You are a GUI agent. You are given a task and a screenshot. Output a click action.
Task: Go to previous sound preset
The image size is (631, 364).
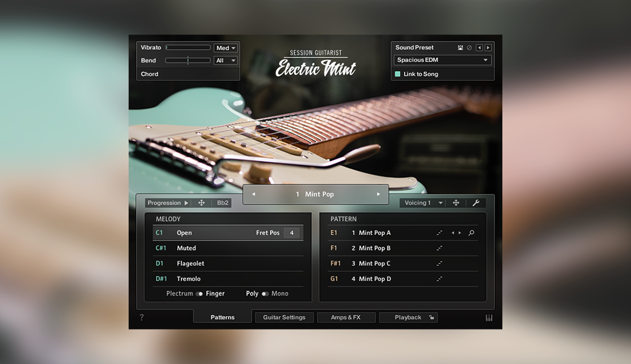[x=479, y=47]
